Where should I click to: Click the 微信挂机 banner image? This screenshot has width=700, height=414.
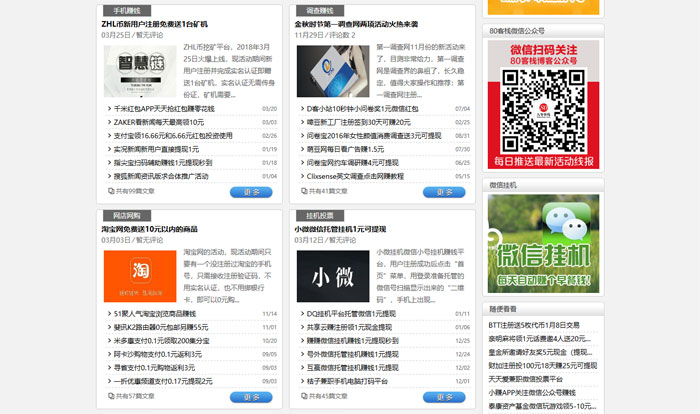click(543, 243)
